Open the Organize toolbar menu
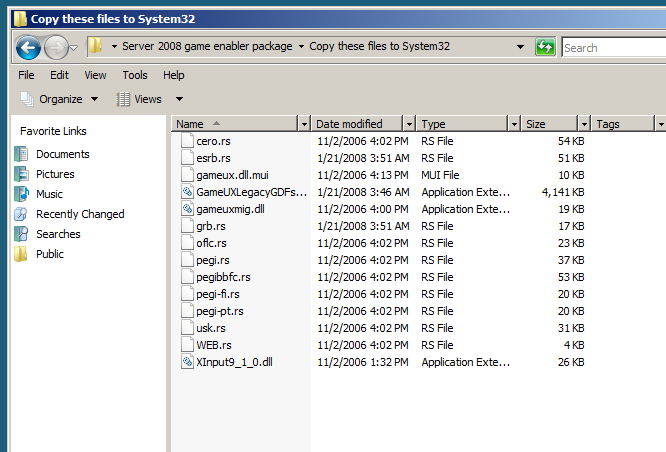 click(x=60, y=99)
